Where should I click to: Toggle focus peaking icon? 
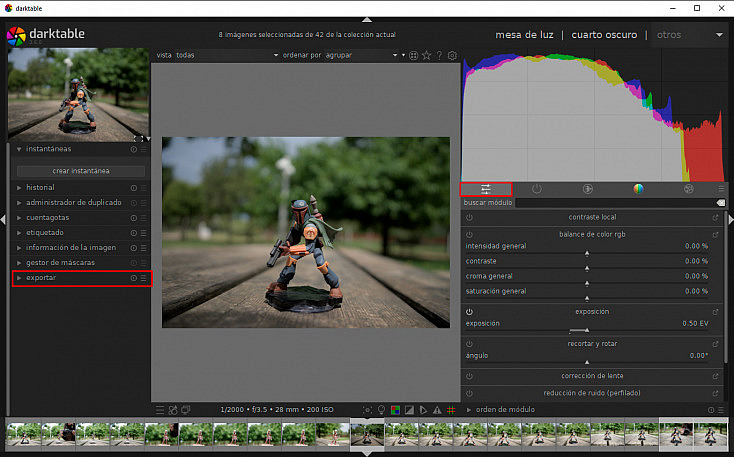pyautogui.click(x=368, y=410)
